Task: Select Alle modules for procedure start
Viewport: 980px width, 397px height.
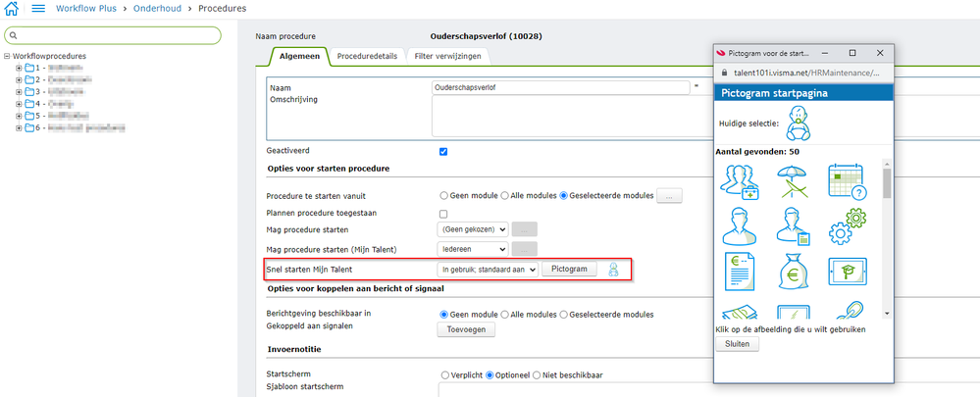Action: [506, 196]
